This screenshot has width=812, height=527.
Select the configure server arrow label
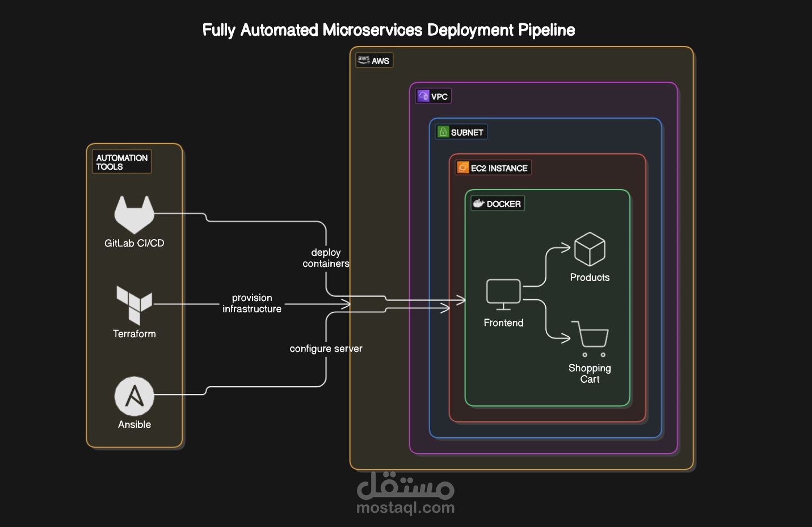[x=326, y=349]
